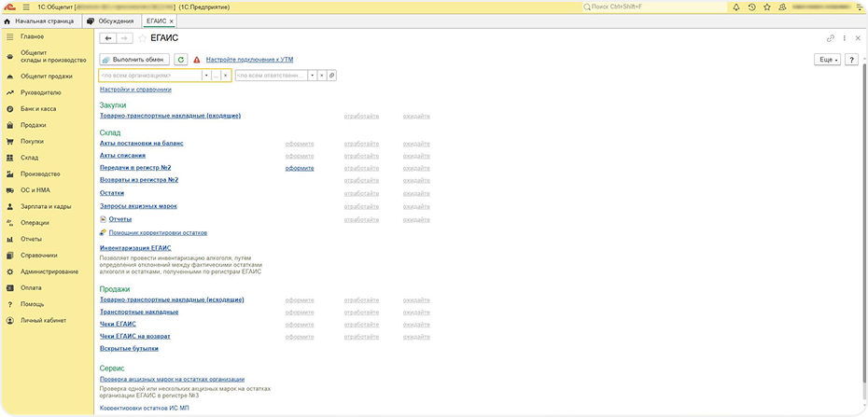Viewport: 868px width, 417px height.
Task: Open Проверка акцизных марок на остатках link
Action: pos(172,380)
